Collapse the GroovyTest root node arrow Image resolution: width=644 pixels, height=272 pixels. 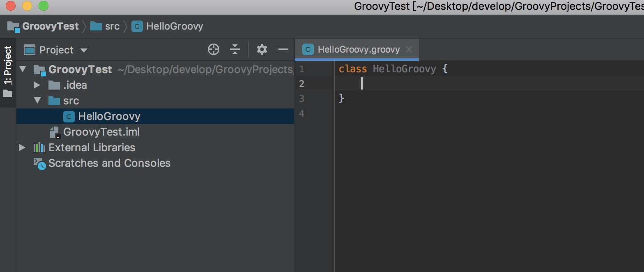tap(23, 69)
